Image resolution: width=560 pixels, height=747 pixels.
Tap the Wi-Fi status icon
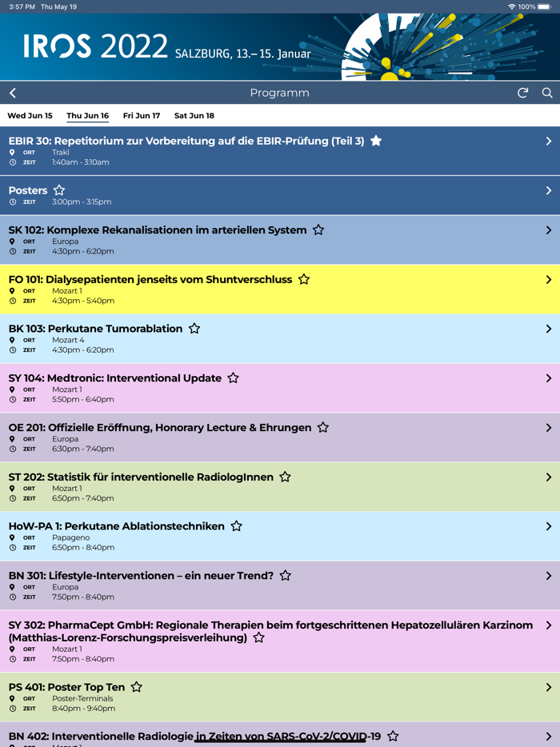tap(511, 6)
